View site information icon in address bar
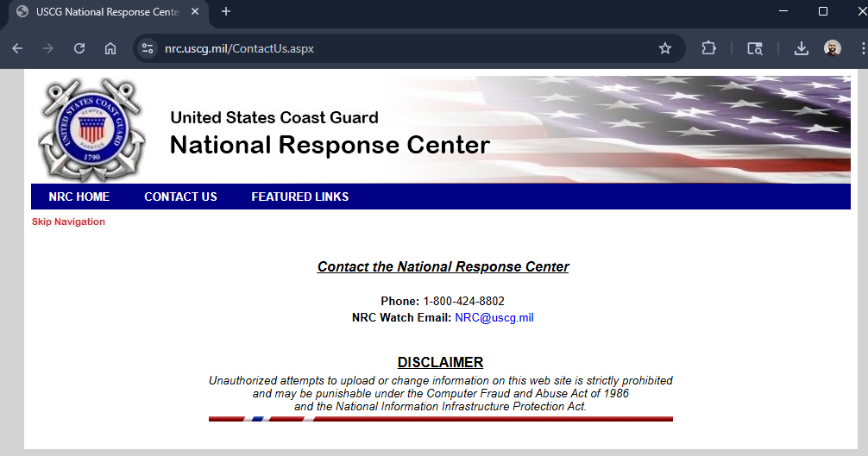The image size is (868, 456). tap(148, 48)
